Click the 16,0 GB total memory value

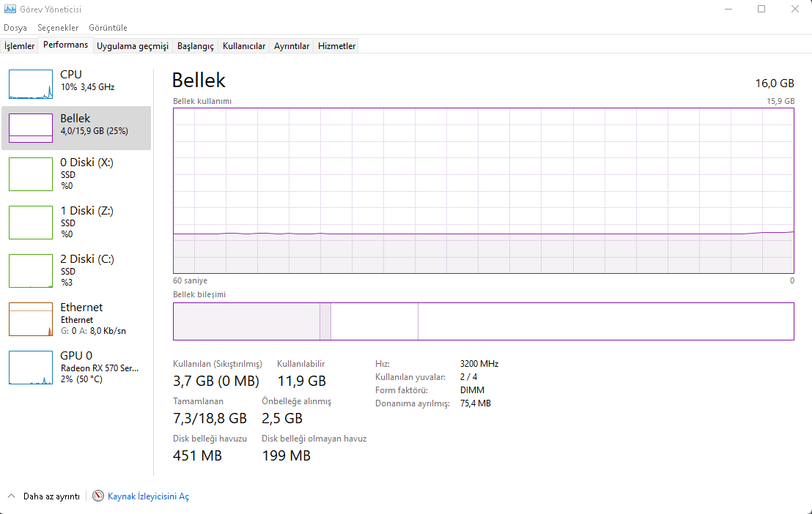(x=774, y=83)
